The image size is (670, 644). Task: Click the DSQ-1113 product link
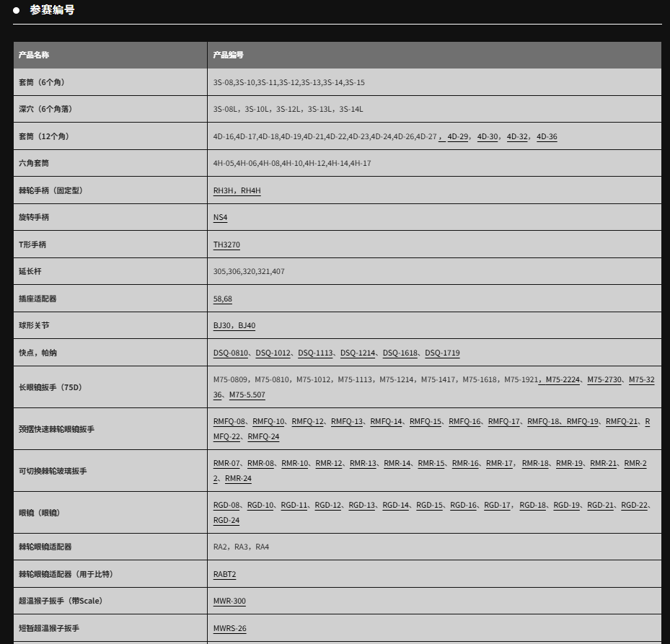click(x=316, y=353)
